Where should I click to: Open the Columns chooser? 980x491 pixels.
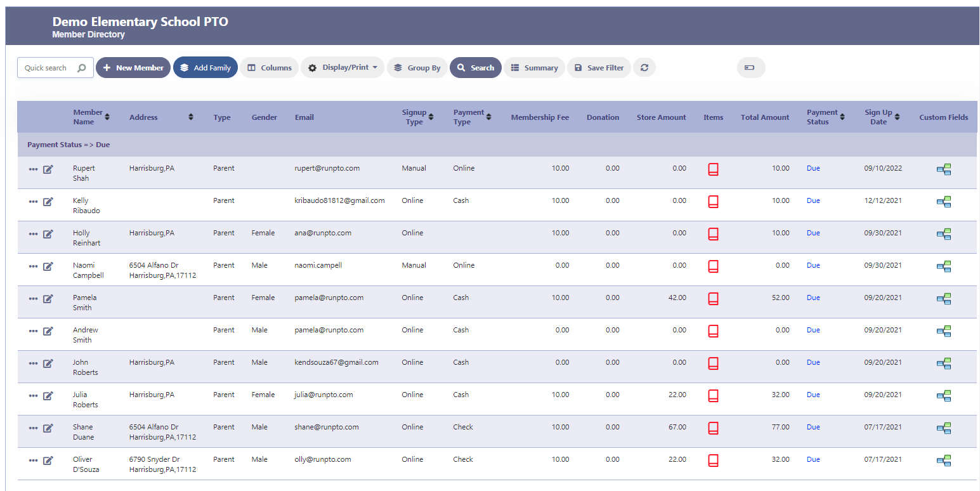269,68
